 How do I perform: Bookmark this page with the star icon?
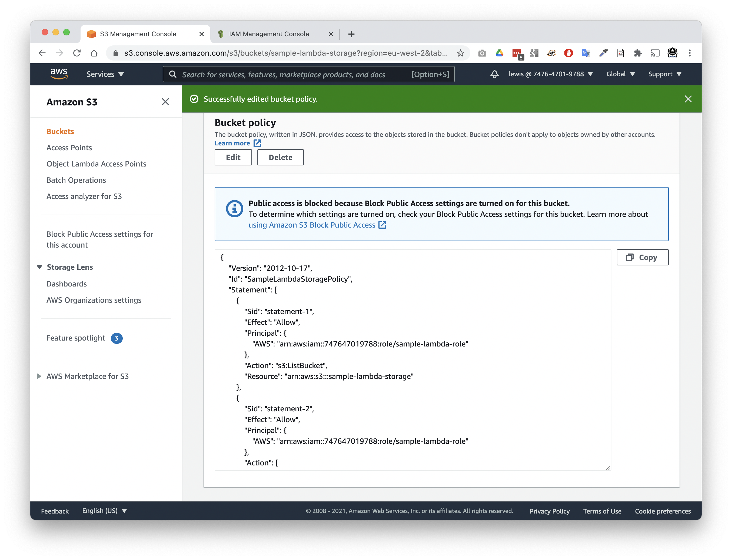[x=460, y=53]
